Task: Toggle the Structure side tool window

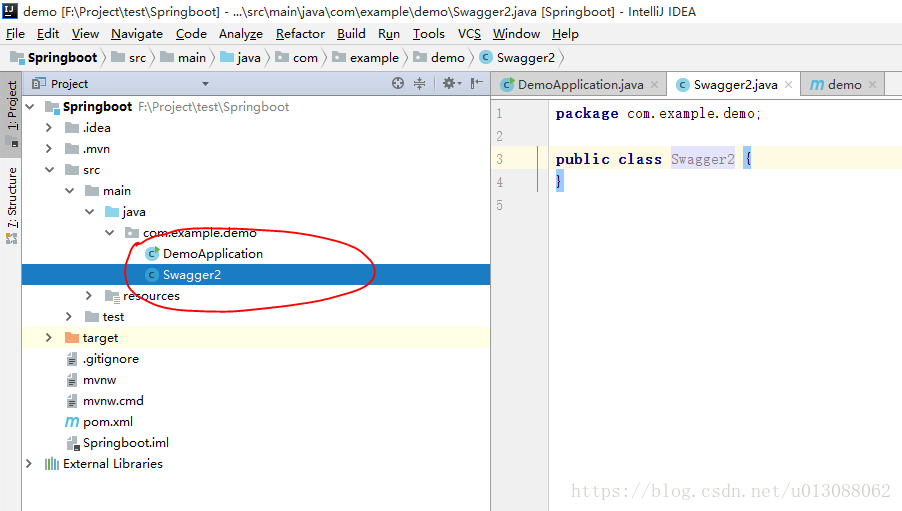Action: click(x=12, y=198)
